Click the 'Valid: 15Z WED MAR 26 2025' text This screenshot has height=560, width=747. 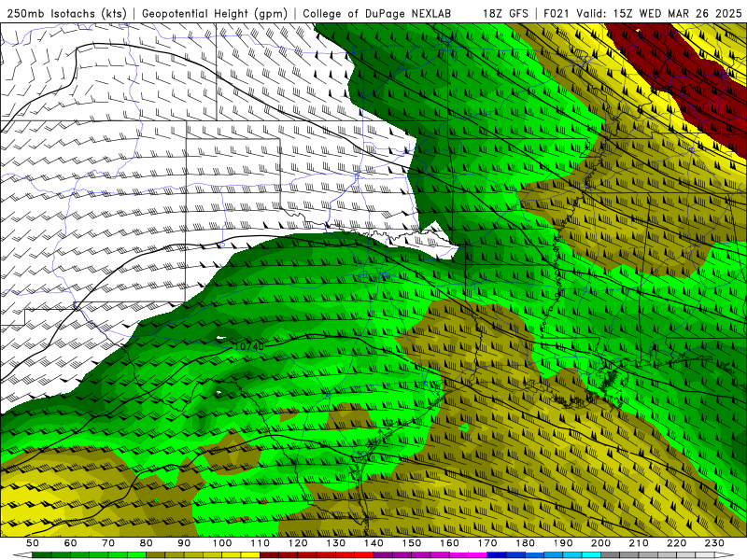[x=659, y=13]
